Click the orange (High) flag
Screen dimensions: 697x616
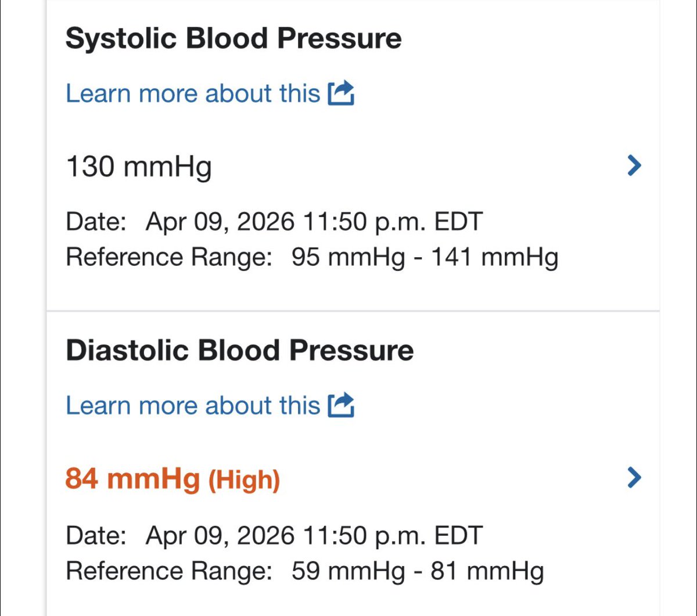point(244,480)
